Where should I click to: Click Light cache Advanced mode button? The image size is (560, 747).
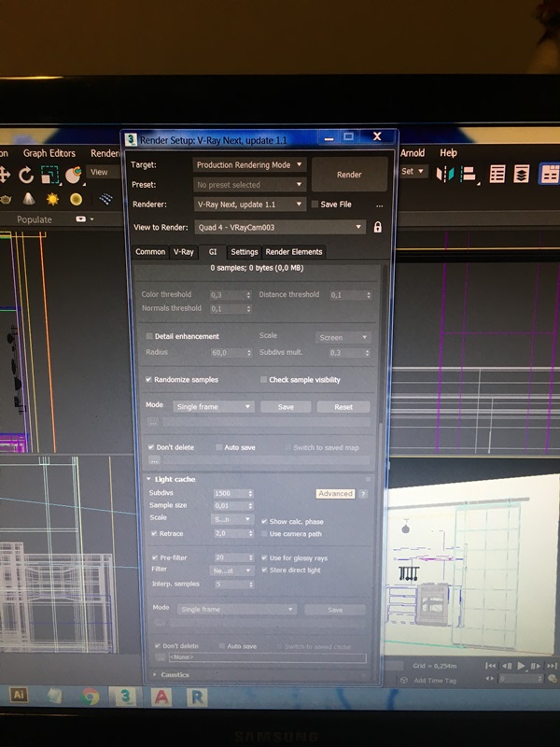[x=335, y=494]
